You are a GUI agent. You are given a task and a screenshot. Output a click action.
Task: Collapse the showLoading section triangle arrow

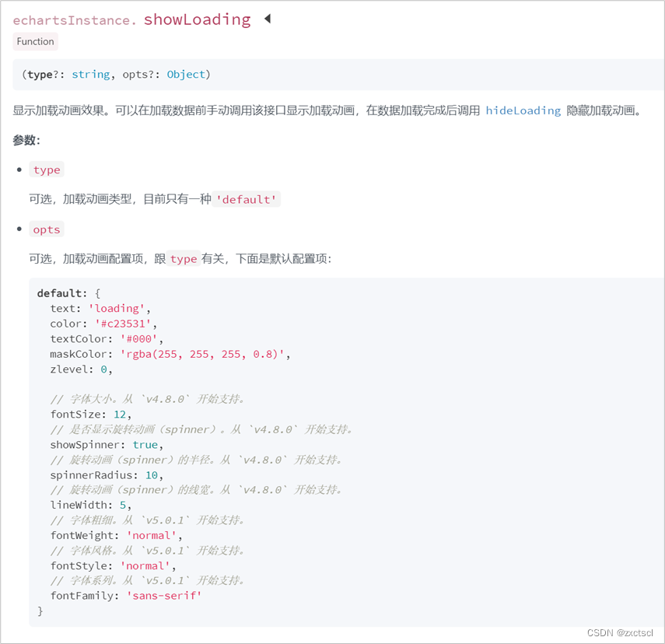tap(268, 19)
